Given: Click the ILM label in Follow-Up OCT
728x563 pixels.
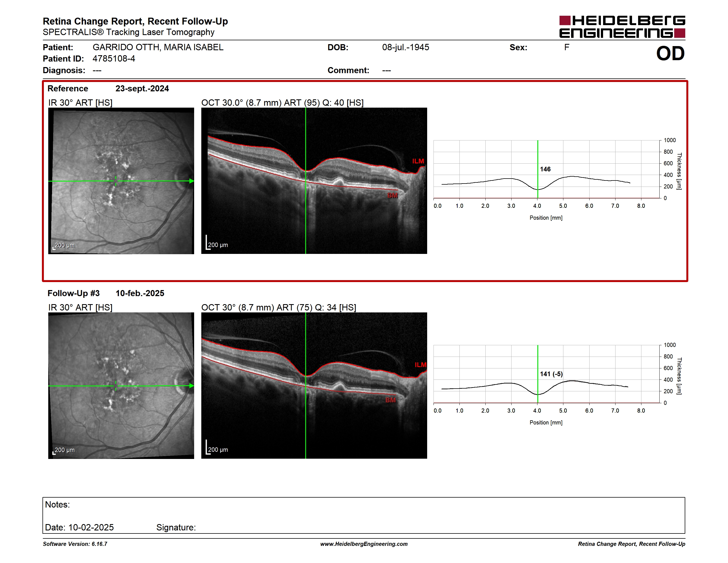Looking at the screenshot, I should click(420, 365).
